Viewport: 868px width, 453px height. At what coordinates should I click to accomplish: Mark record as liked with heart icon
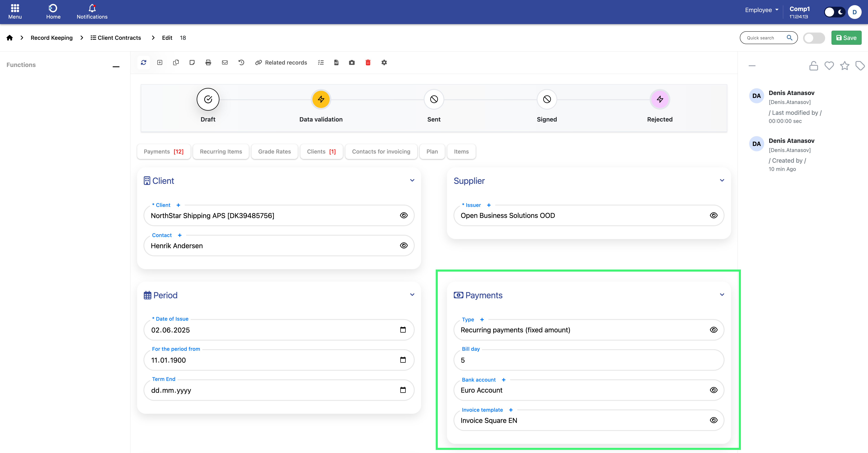coord(829,66)
